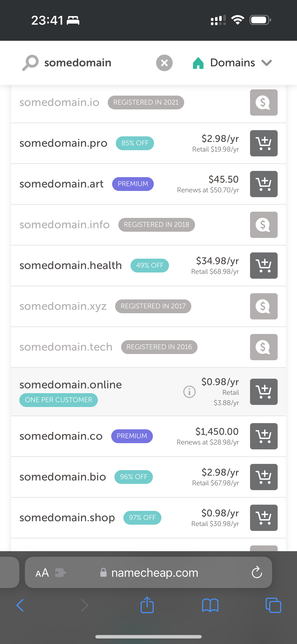This screenshot has width=297, height=644.
Task: Add somedomain.health to cart
Action: [263, 266]
